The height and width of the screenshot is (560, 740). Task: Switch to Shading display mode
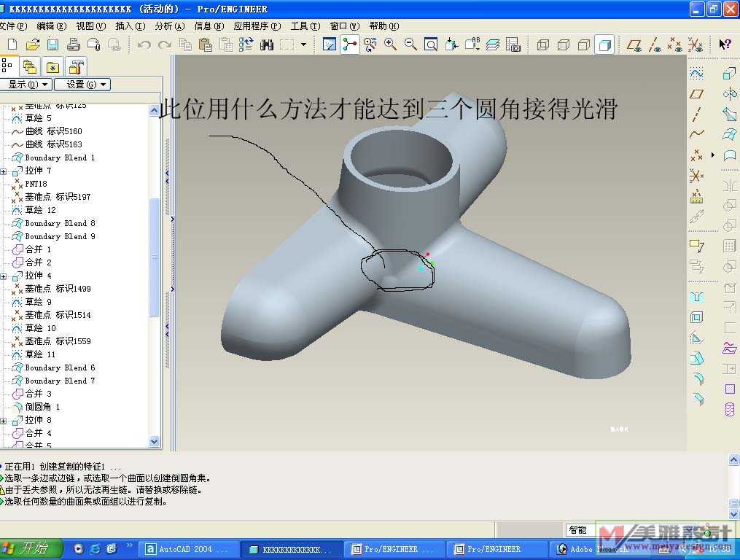[604, 44]
